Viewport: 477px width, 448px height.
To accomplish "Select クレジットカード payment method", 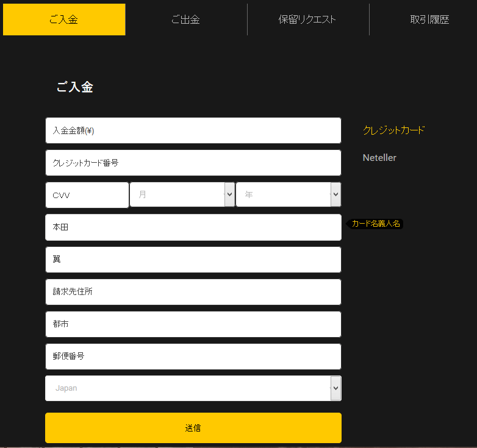I will tap(393, 130).
